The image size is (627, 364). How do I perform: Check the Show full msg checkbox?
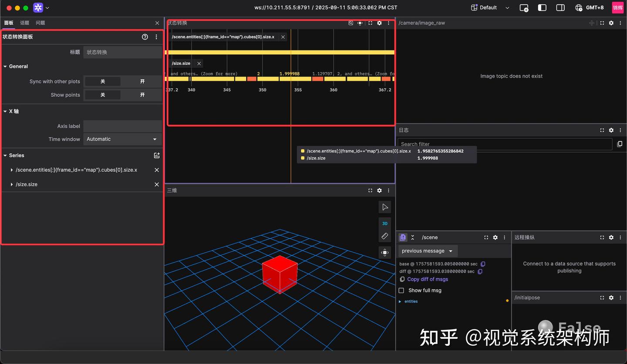tap(401, 290)
